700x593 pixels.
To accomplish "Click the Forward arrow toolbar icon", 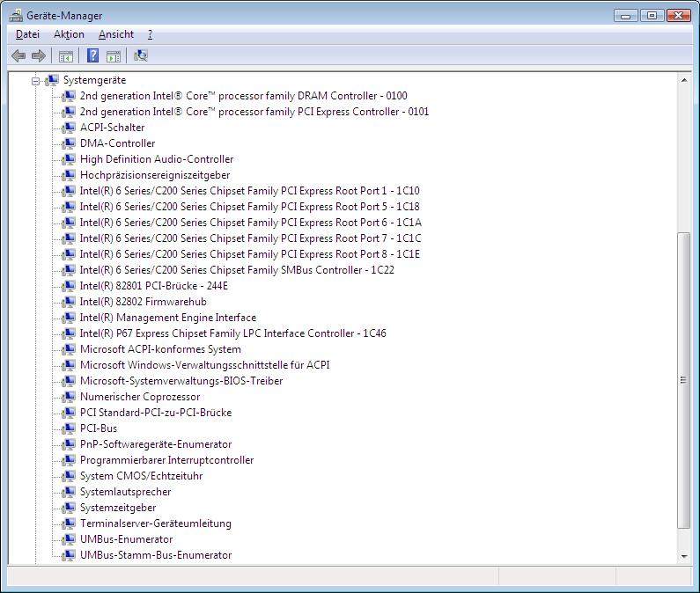I will (39, 55).
